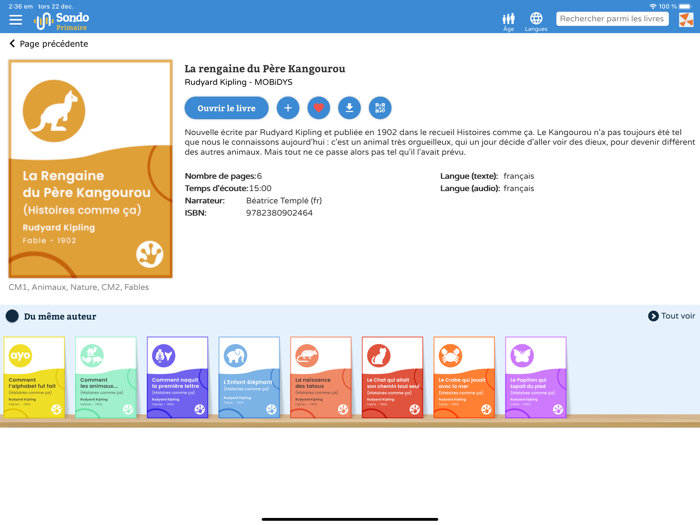Click the Tout voir arrow icon
Screen dimensions: 700x525
653,316
